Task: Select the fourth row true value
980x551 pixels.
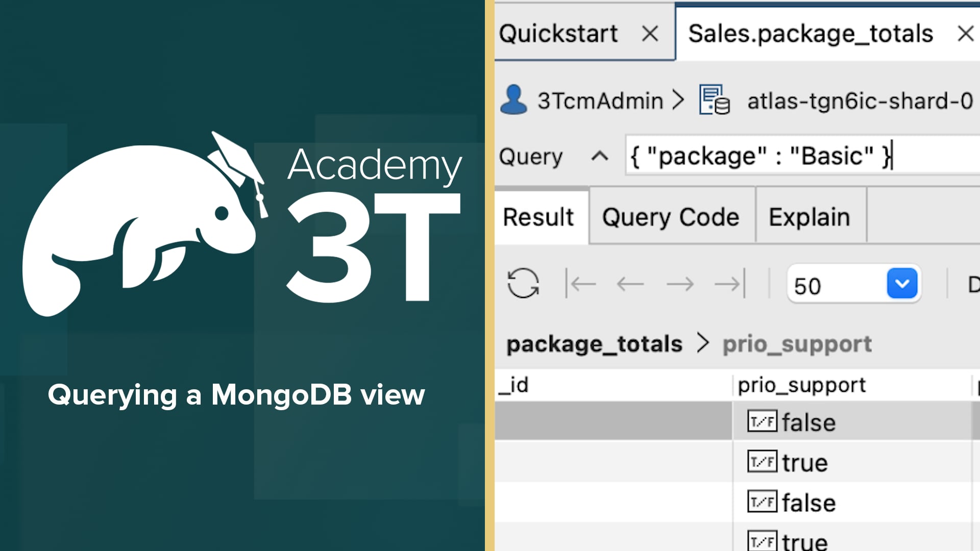Action: pyautogui.click(x=805, y=541)
